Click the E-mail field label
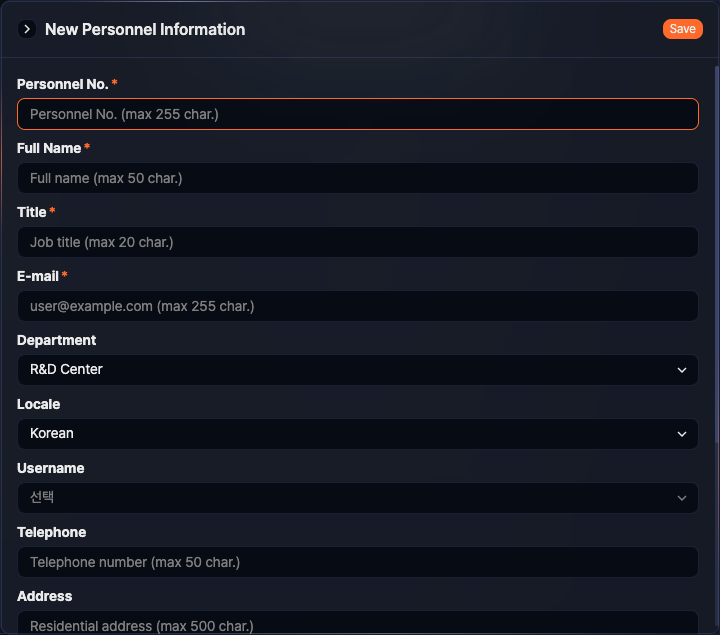This screenshot has height=635, width=720. click(38, 276)
